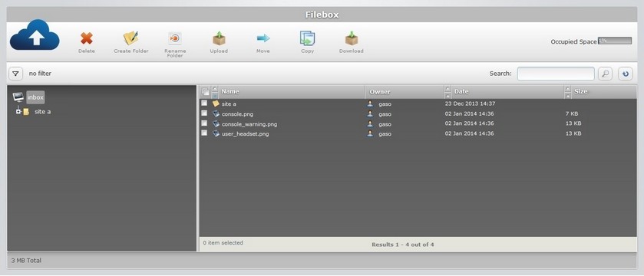This screenshot has height=276, width=644.
Task: Click the 3 MB Total status text
Action: (26, 261)
